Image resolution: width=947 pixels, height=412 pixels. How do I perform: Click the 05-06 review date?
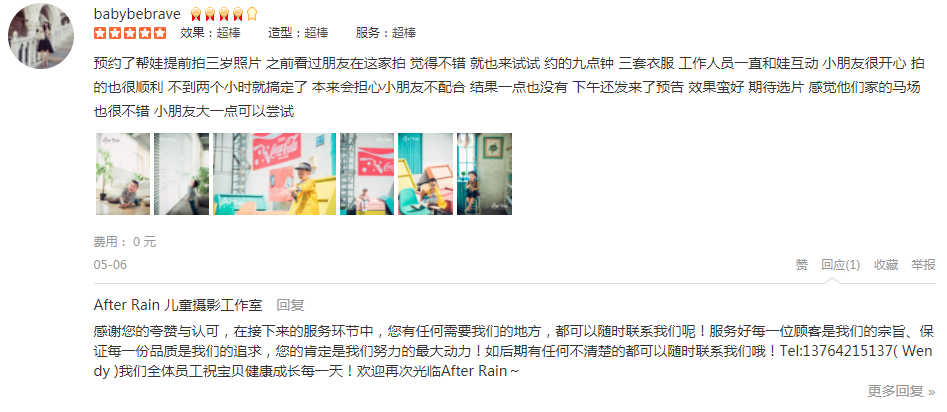(x=110, y=265)
